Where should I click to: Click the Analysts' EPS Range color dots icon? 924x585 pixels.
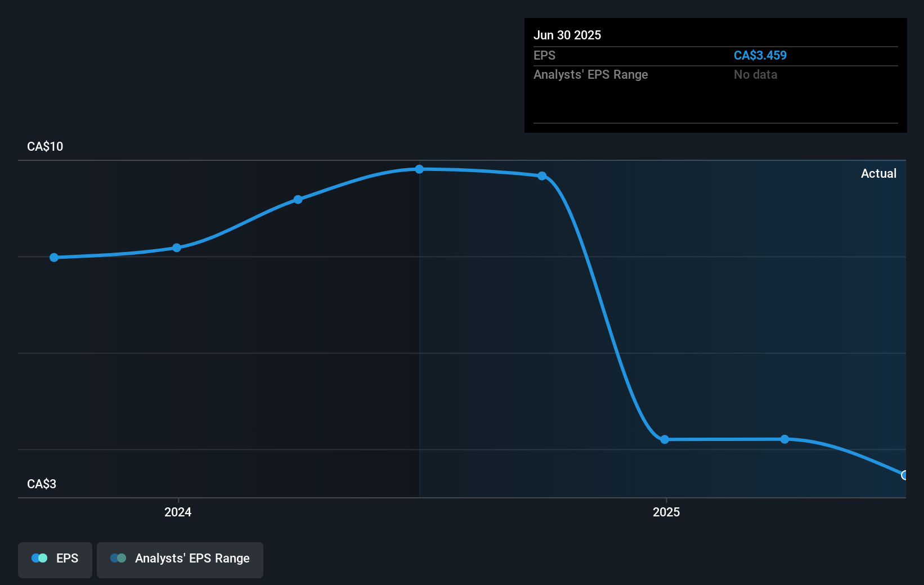118,558
